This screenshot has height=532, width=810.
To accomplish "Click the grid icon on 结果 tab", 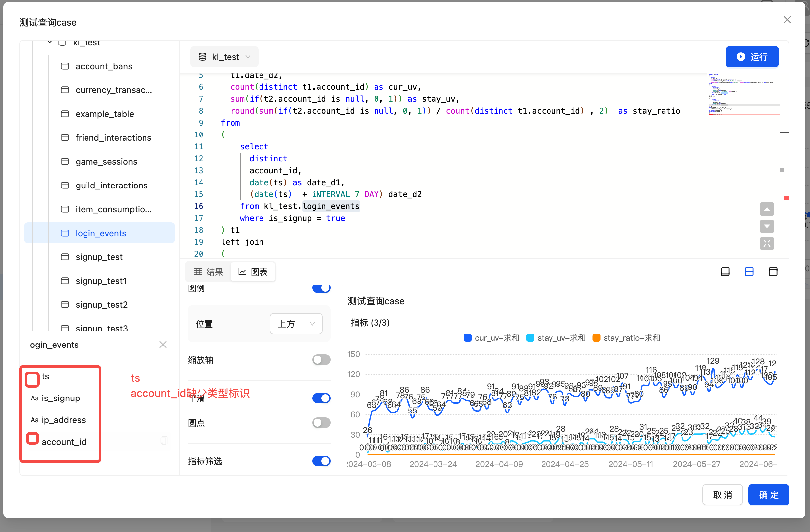I will [x=198, y=271].
